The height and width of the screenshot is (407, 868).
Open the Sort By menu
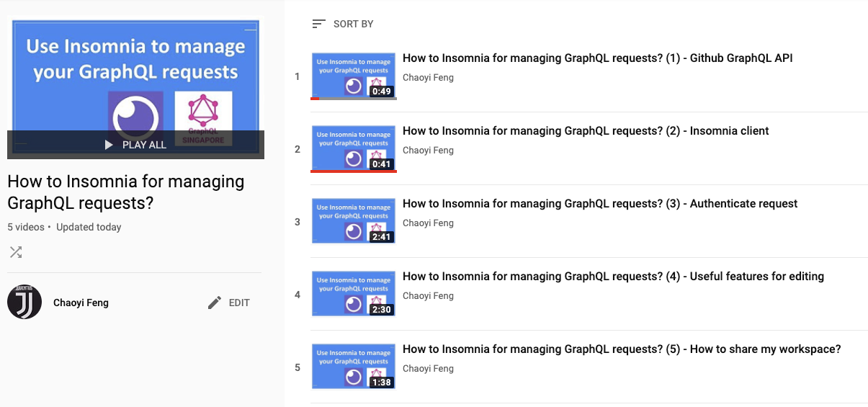coord(343,24)
